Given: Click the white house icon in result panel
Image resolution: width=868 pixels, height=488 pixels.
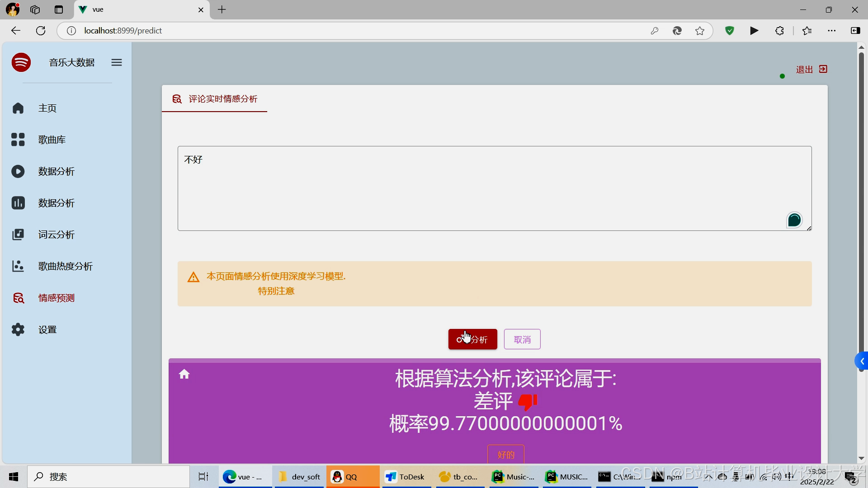Looking at the screenshot, I should [184, 374].
